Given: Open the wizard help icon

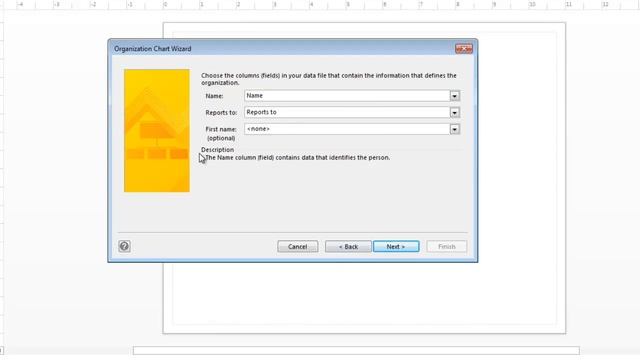Looking at the screenshot, I should 124,246.
